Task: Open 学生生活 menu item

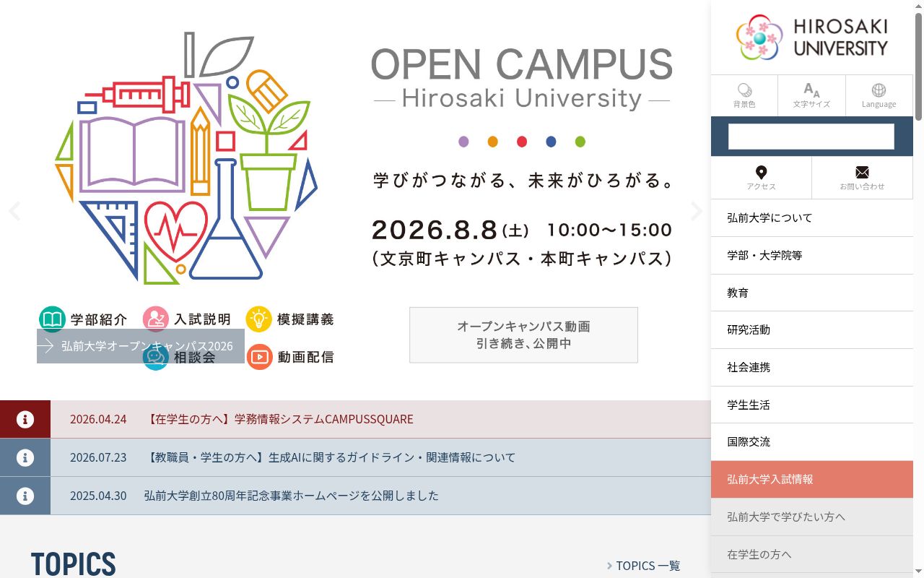Action: [x=812, y=405]
